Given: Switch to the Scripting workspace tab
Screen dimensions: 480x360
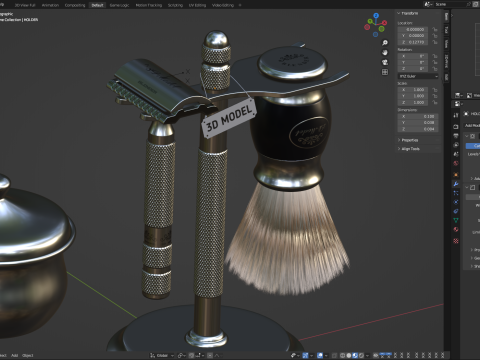Looking at the screenshot, I should [175, 5].
